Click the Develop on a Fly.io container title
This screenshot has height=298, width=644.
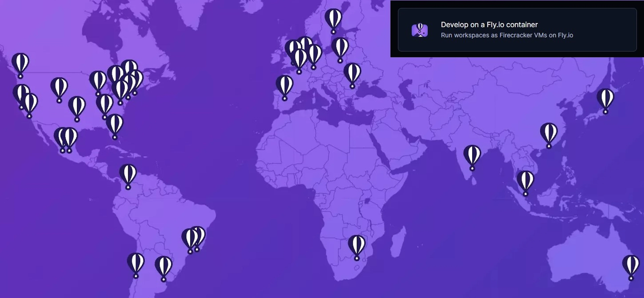489,25
